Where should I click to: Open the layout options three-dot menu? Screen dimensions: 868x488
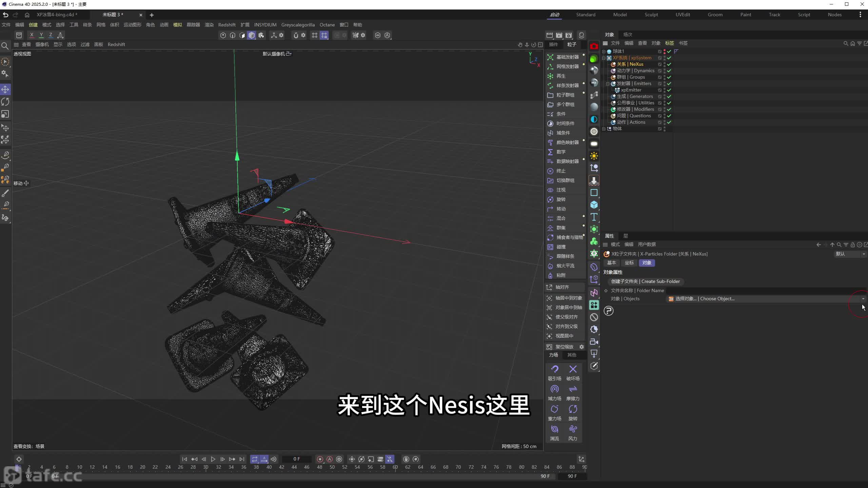click(x=860, y=15)
